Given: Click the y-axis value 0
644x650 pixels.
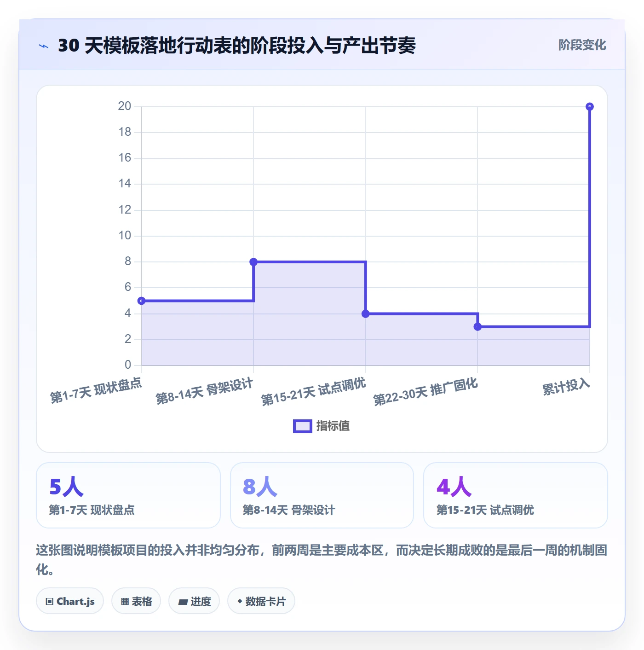Looking at the screenshot, I should tap(128, 365).
